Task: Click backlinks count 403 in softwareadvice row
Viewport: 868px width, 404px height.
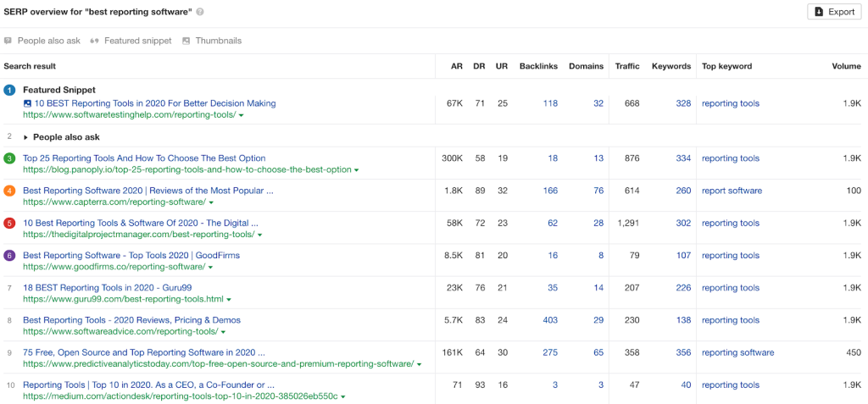Action: tap(550, 320)
